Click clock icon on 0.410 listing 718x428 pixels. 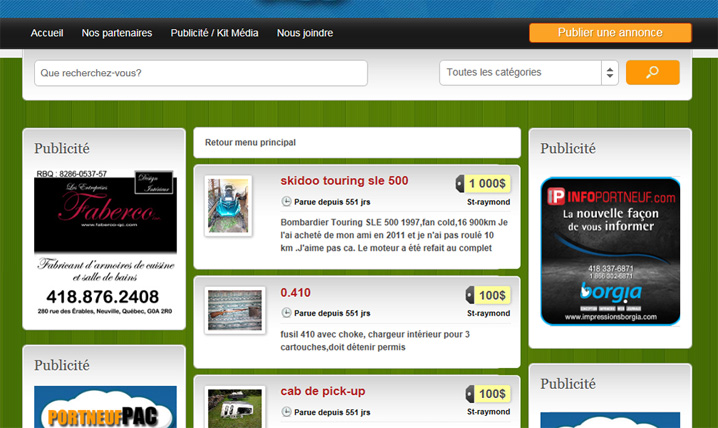[x=287, y=313]
